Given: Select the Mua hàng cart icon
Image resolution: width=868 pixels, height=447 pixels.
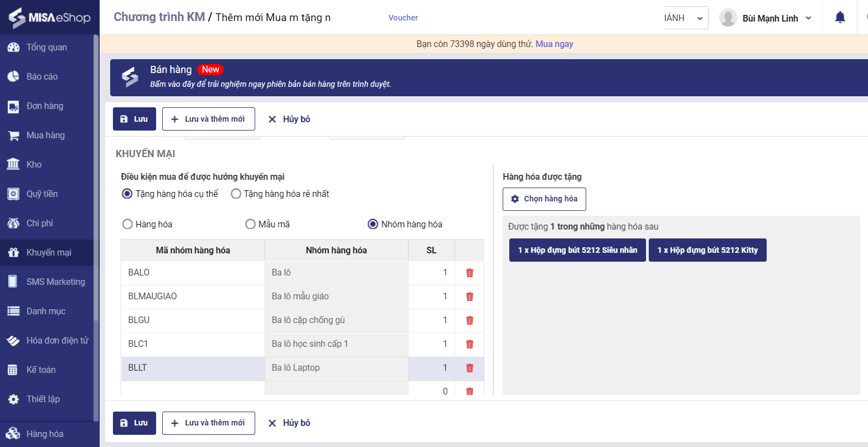Looking at the screenshot, I should [x=13, y=135].
